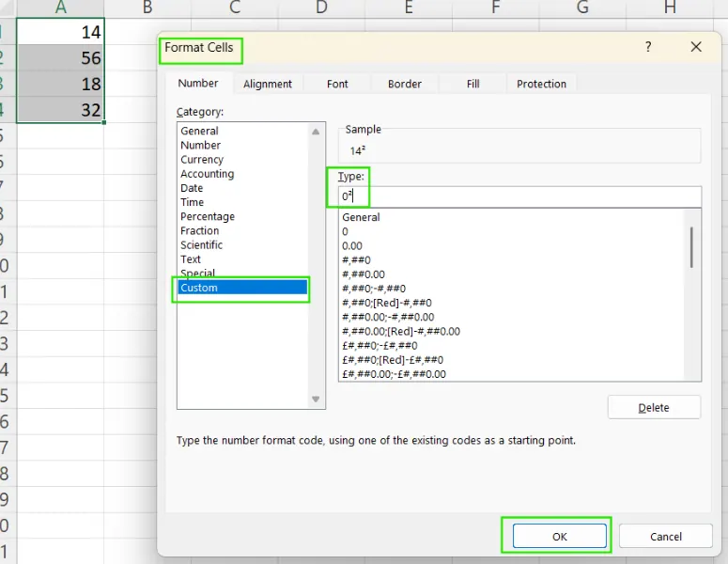
Task: Open the Font tab
Action: (x=337, y=84)
